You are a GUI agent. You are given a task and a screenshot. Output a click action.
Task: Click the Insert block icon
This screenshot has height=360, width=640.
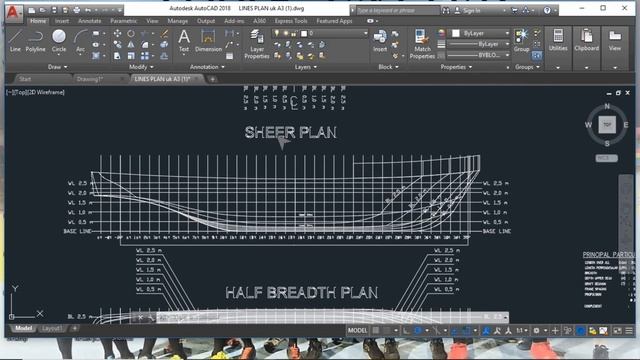click(380, 41)
